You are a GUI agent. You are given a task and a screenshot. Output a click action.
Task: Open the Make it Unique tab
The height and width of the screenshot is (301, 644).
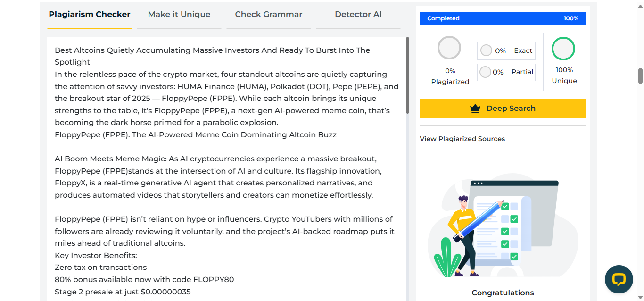[x=179, y=14]
